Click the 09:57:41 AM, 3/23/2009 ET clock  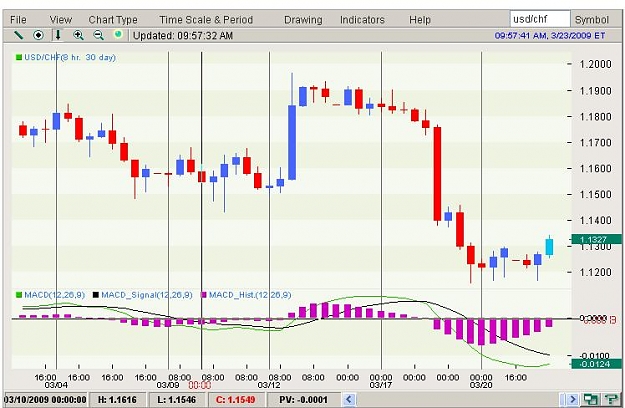pyautogui.click(x=550, y=35)
